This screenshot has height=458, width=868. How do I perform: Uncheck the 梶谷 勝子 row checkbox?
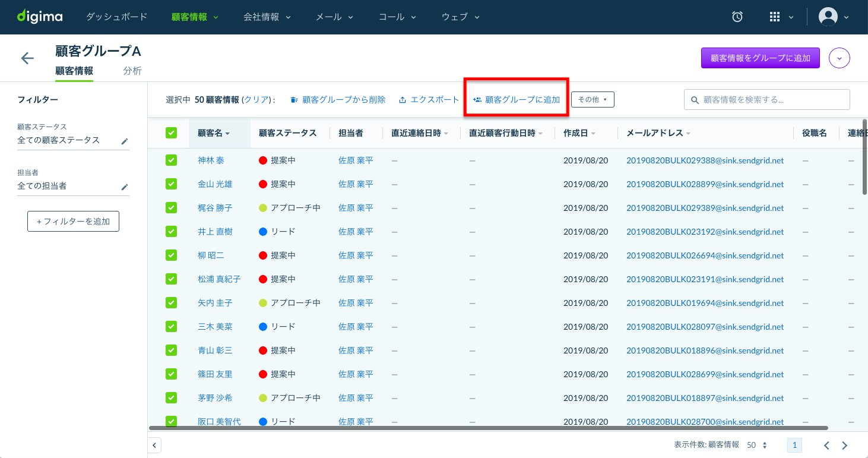[171, 208]
